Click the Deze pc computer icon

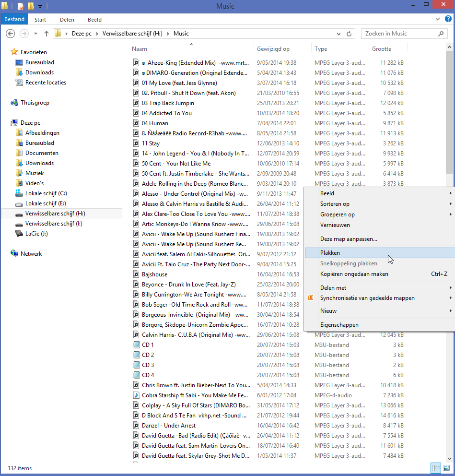pyautogui.click(x=14, y=123)
